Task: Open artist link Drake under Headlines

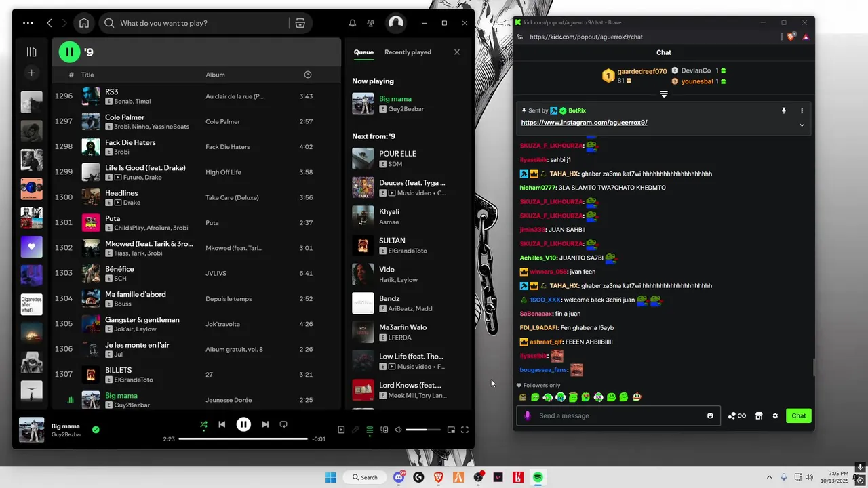Action: point(132,203)
